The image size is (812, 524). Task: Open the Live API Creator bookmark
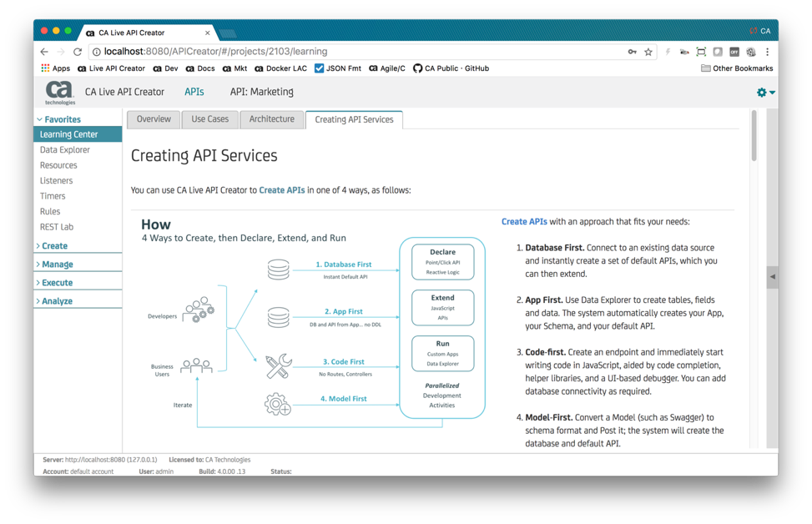tap(111, 68)
